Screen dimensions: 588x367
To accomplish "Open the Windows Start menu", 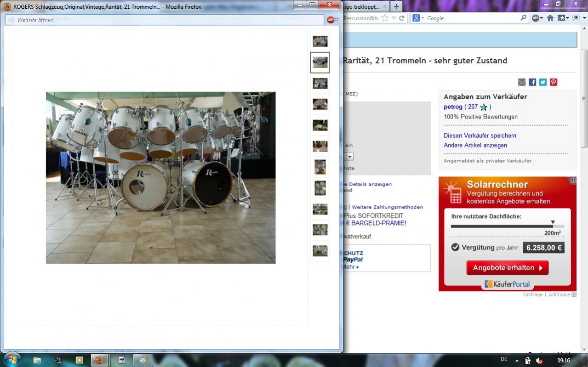I will click(x=11, y=360).
